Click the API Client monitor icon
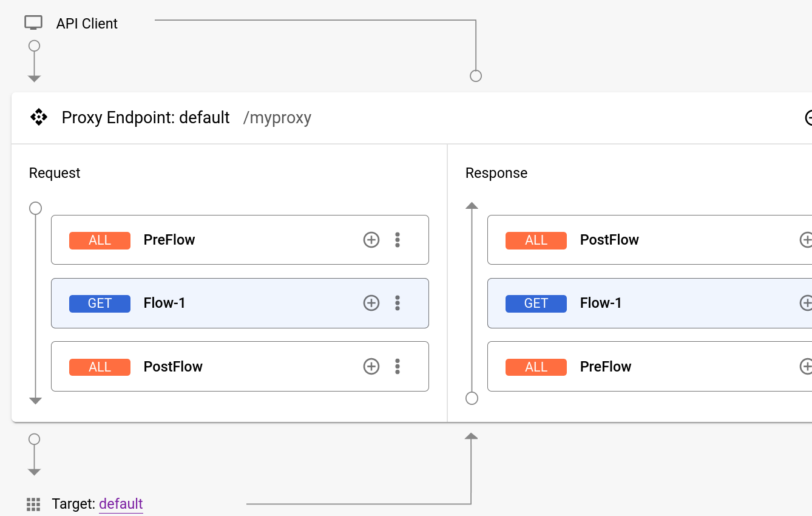The width and height of the screenshot is (812, 516). click(x=33, y=21)
